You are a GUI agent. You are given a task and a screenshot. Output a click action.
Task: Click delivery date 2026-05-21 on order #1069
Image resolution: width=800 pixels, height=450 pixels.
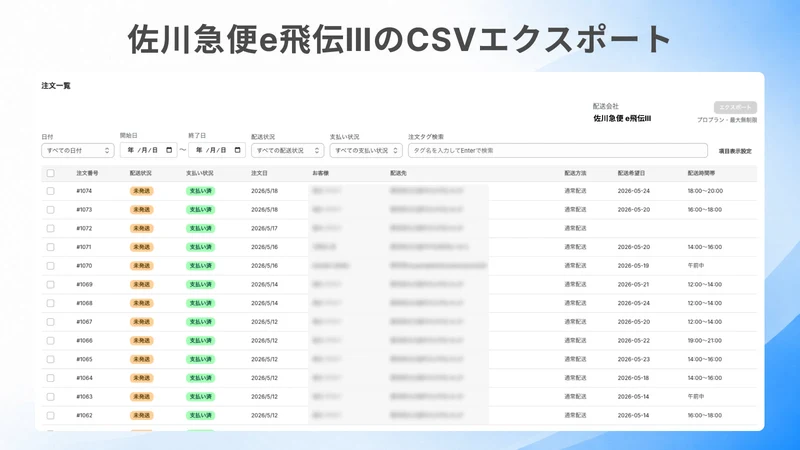[634, 284]
